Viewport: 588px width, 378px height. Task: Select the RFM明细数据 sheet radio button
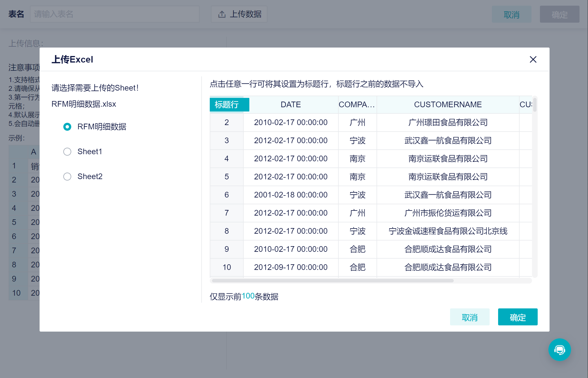click(x=67, y=127)
